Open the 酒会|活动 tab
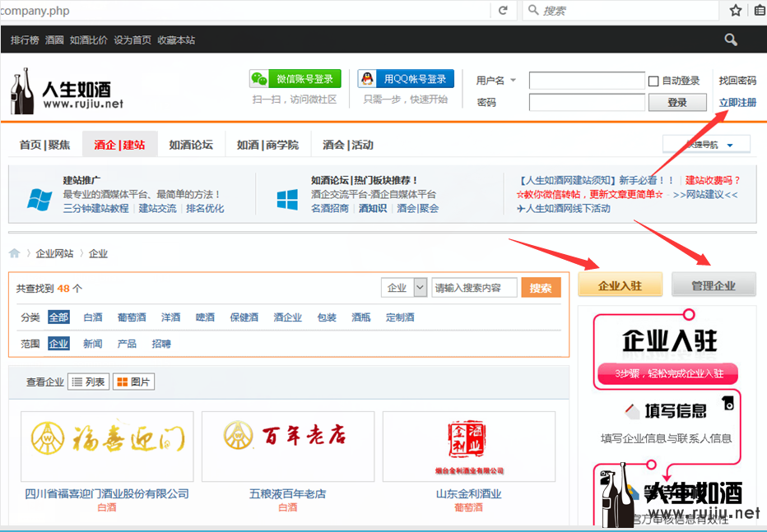 click(x=348, y=145)
